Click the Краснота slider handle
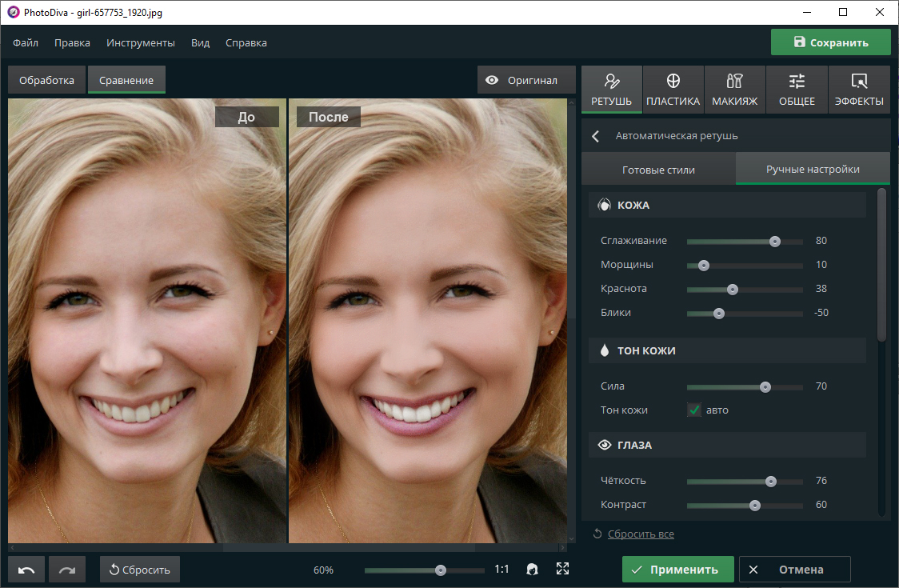The image size is (899, 588). pos(732,290)
